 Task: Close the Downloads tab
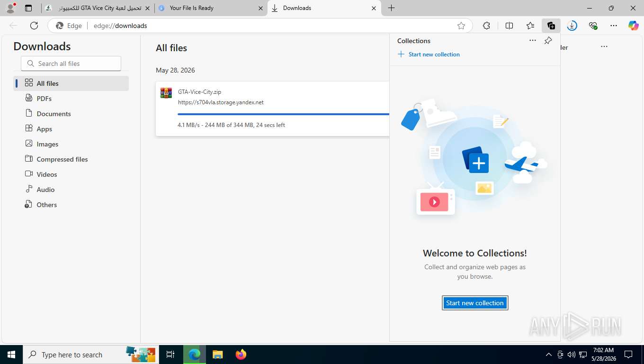pos(374,8)
